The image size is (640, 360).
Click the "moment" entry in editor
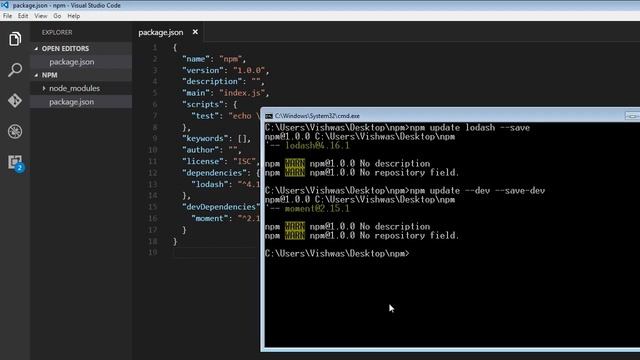(226, 218)
